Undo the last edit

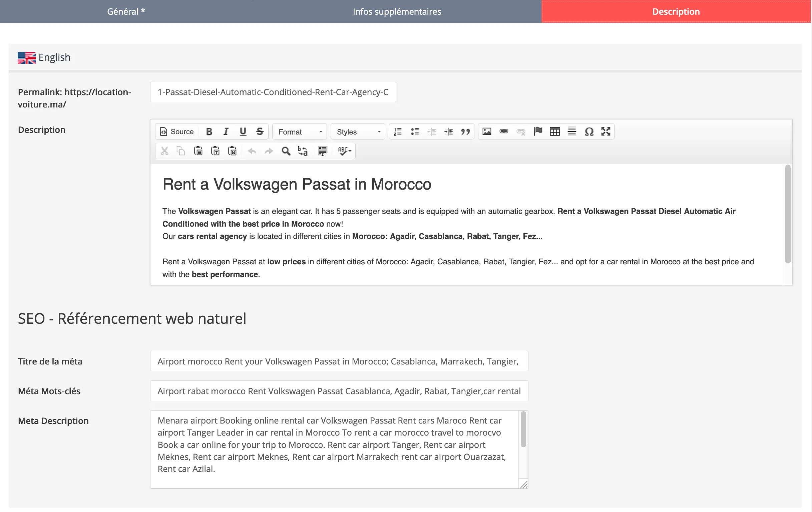tap(252, 151)
